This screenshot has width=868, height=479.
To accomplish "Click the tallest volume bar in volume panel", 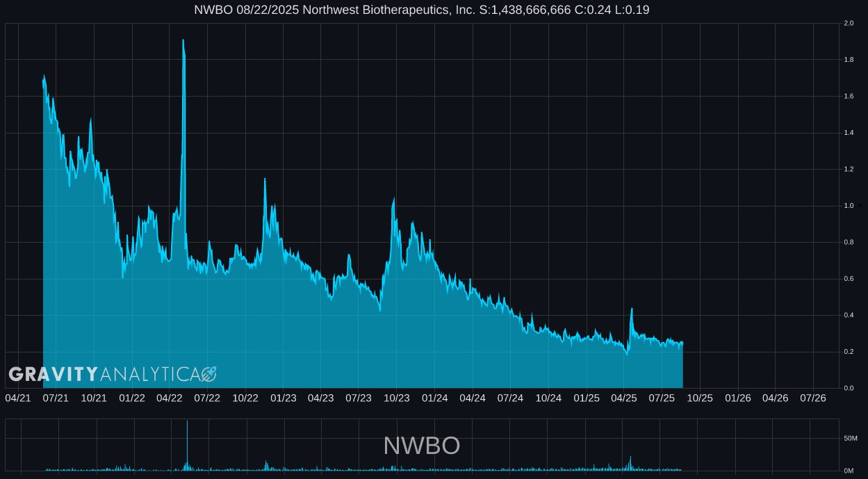I will [x=187, y=446].
